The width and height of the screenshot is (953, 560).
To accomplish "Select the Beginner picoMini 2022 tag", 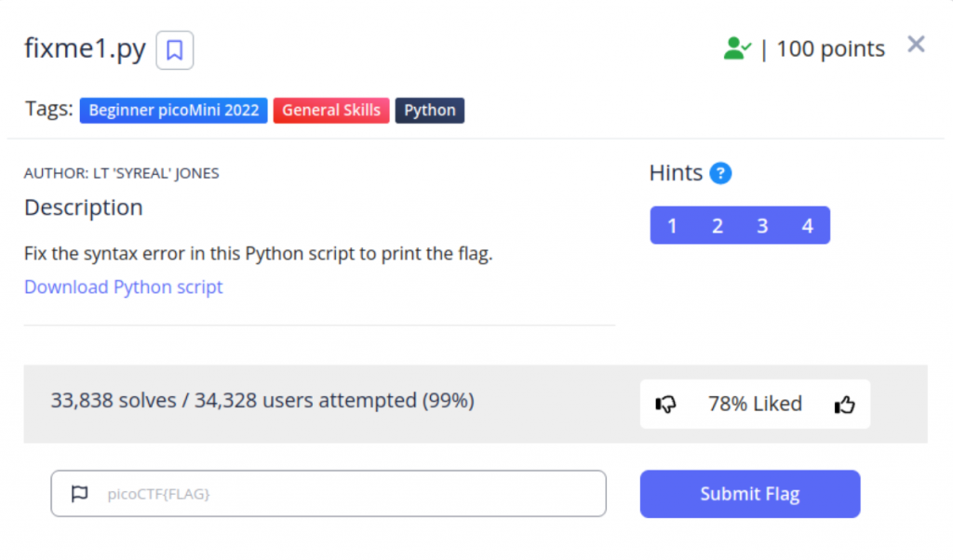I will pyautogui.click(x=174, y=110).
